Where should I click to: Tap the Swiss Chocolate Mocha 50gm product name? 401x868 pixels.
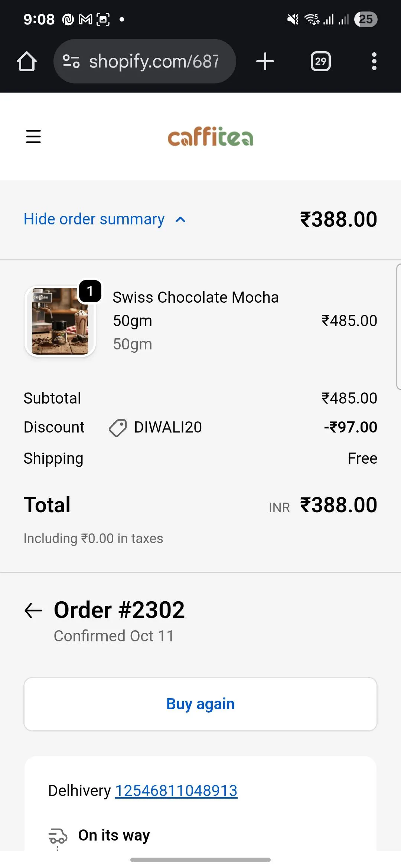195,309
